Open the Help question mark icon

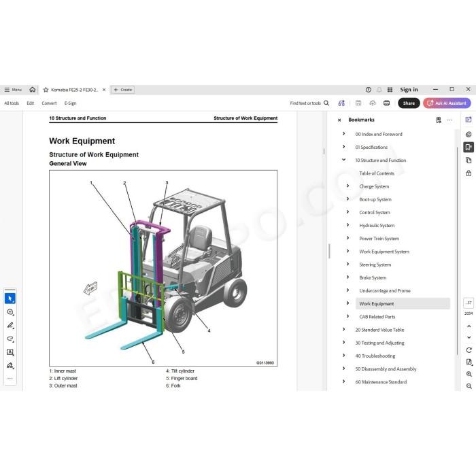click(x=369, y=90)
